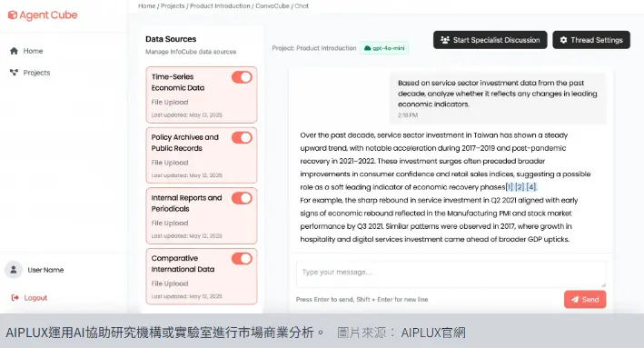The image size is (644, 348).
Task: Open Thread Settings
Action: point(591,40)
